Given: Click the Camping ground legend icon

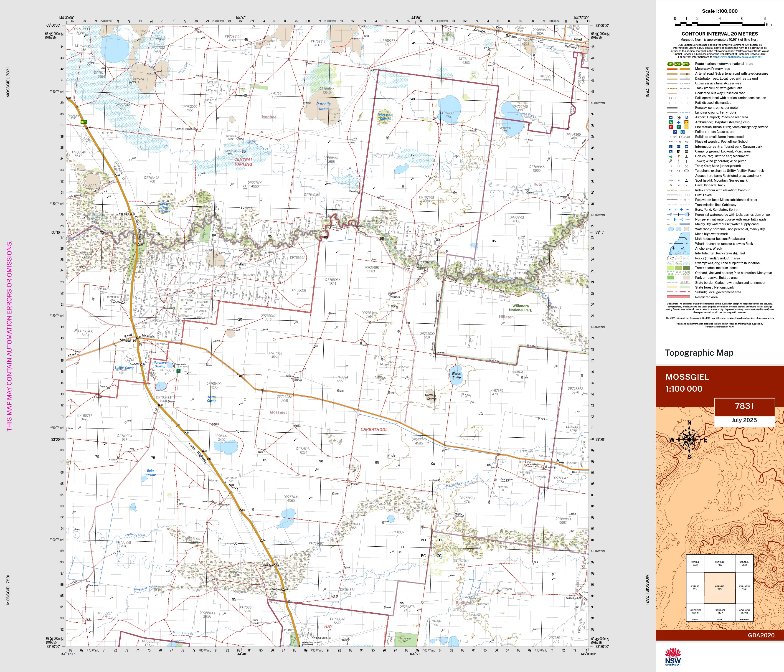Looking at the screenshot, I should pos(670,151).
